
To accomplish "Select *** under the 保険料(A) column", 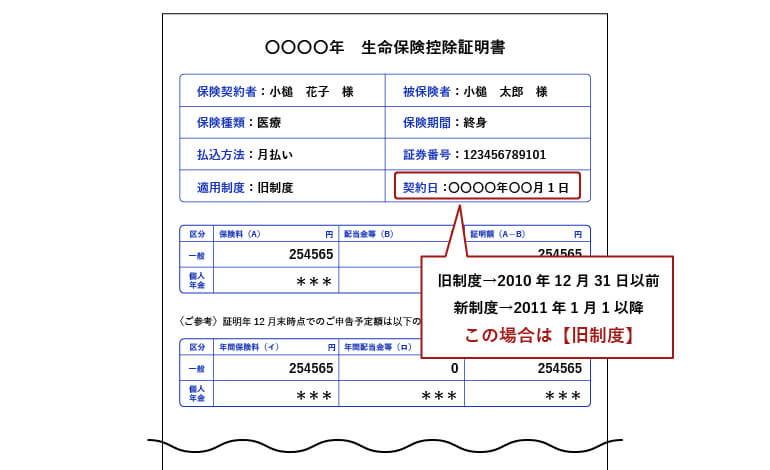I will click(314, 282).
